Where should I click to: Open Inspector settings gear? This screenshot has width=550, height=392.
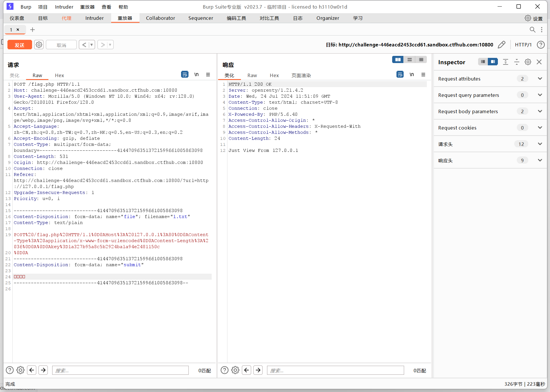(x=528, y=62)
